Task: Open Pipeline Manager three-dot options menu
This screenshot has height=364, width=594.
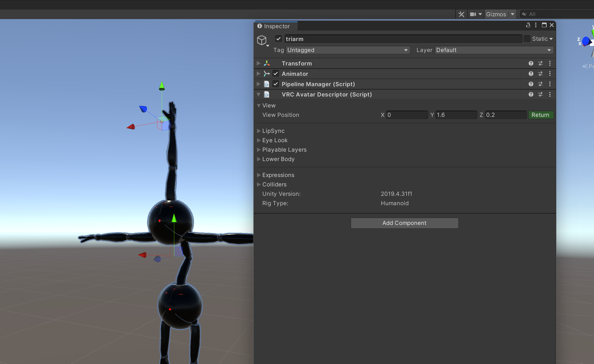Action: coord(549,84)
